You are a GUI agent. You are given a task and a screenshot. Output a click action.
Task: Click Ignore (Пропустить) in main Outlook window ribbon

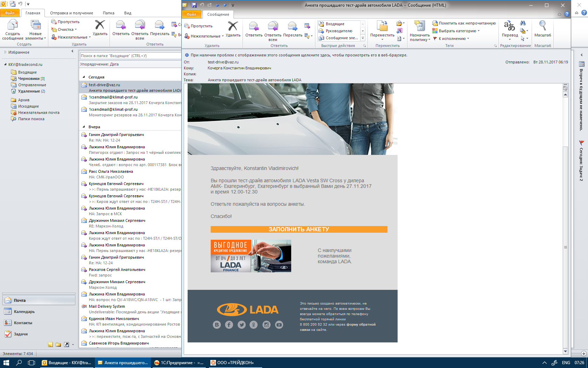65,22
